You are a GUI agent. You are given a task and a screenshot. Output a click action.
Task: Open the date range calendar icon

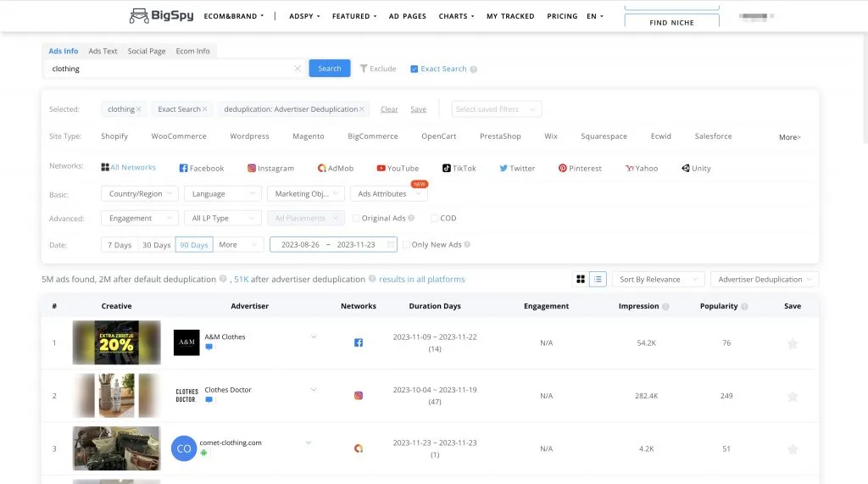391,245
